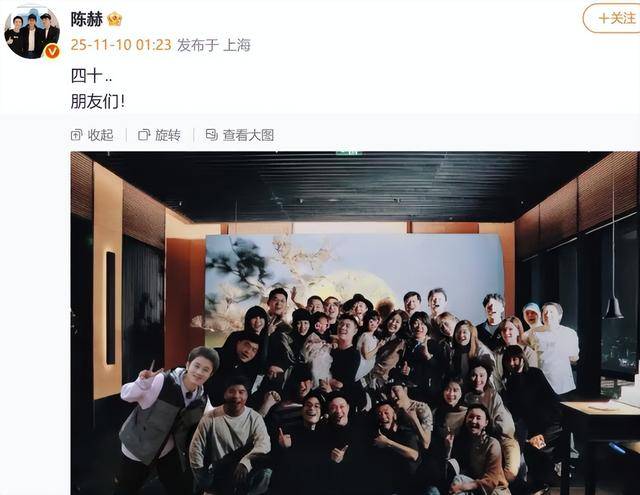The width and height of the screenshot is (640, 495).
Task: Open the 陈赫 username link
Action: tap(87, 19)
